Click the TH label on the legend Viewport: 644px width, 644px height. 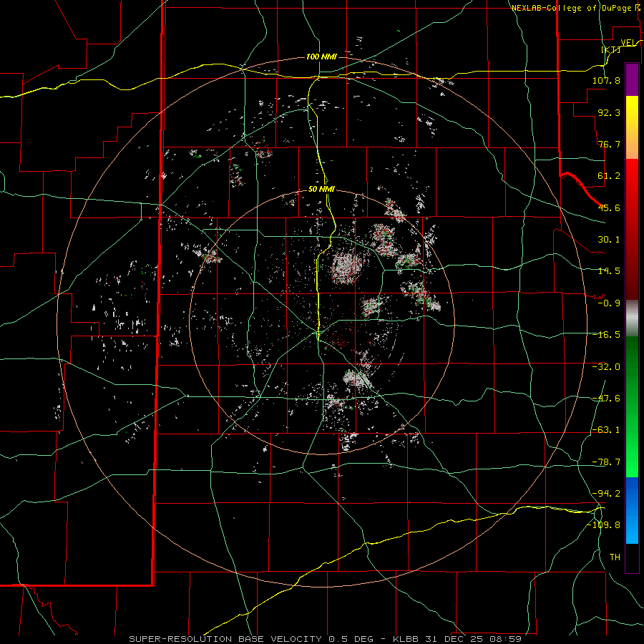[x=615, y=557]
